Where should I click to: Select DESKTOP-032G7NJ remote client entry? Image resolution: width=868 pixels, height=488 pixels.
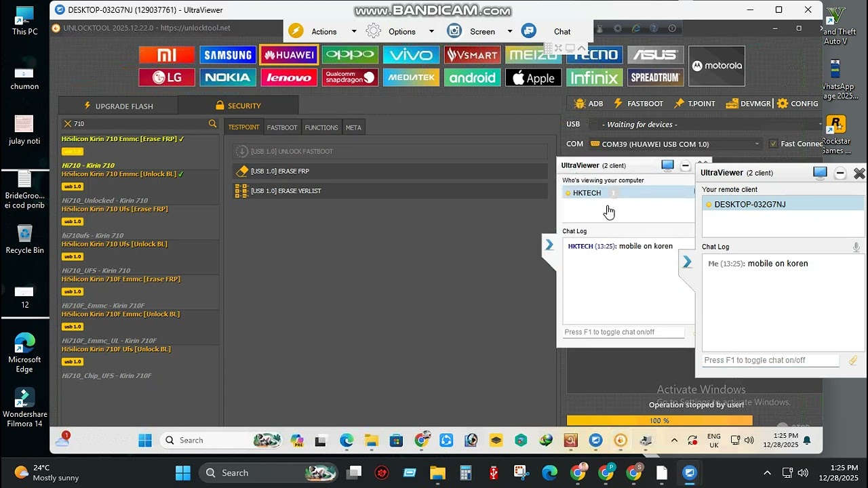(783, 205)
